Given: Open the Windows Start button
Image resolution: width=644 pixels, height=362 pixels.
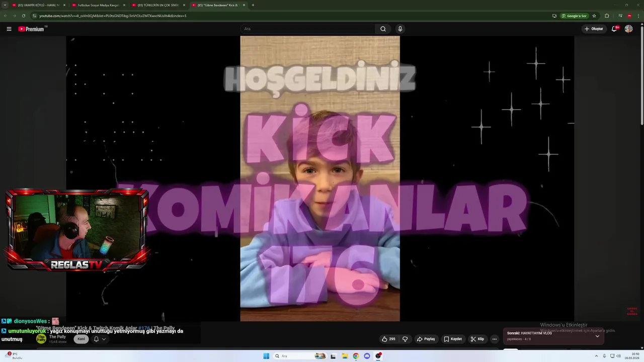Looking at the screenshot, I should (266, 356).
